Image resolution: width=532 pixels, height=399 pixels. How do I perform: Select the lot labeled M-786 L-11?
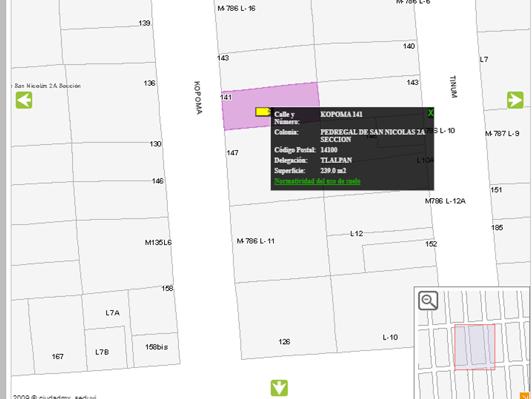point(256,241)
